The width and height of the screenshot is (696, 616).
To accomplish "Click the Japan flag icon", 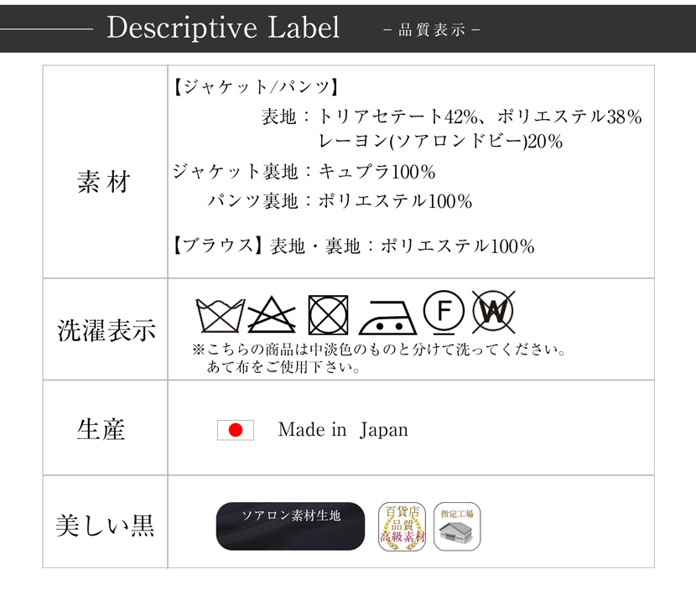I will (x=236, y=430).
